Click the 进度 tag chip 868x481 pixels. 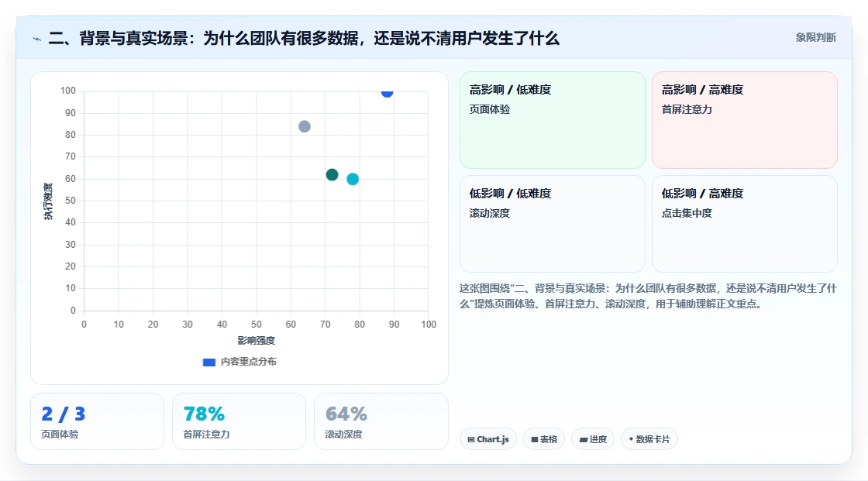click(x=593, y=439)
